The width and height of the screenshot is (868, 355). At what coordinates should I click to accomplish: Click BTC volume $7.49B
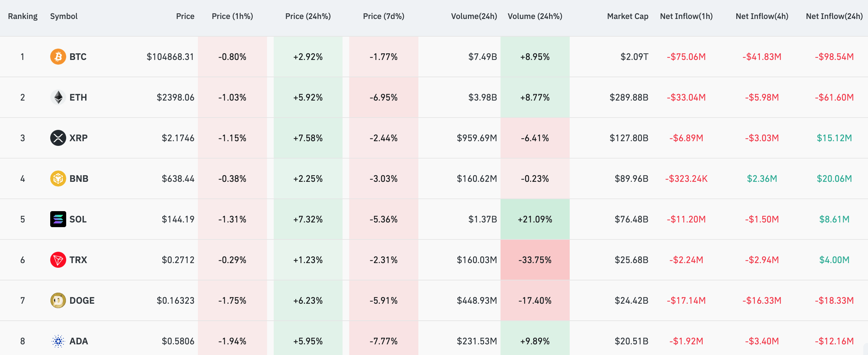tap(483, 57)
